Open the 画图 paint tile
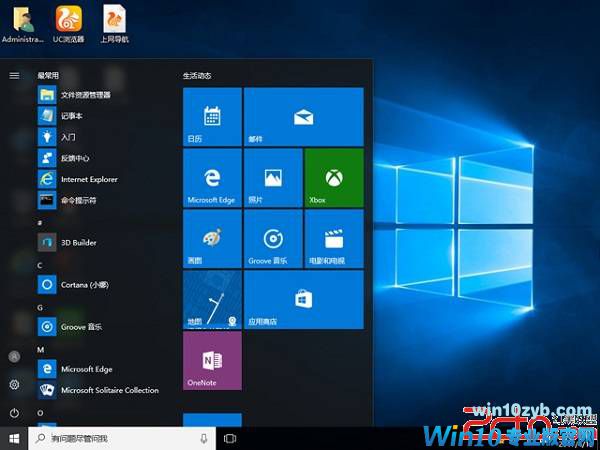The width and height of the screenshot is (600, 450). 212,238
